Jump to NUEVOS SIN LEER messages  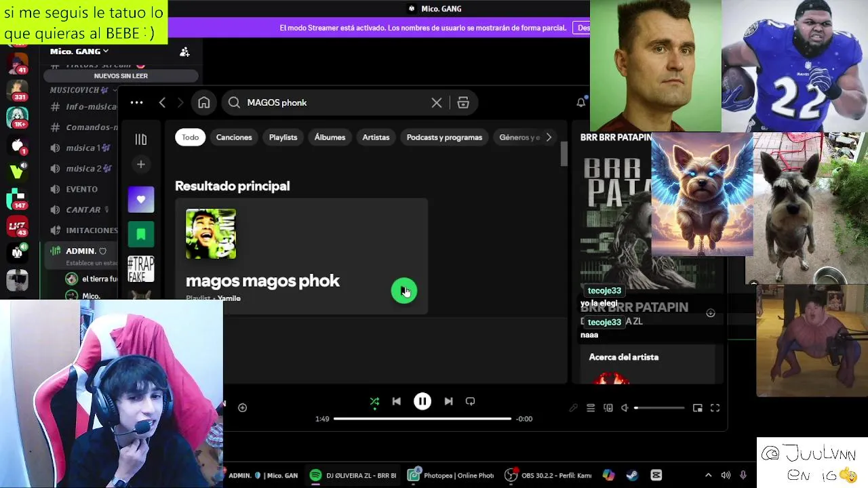point(121,76)
